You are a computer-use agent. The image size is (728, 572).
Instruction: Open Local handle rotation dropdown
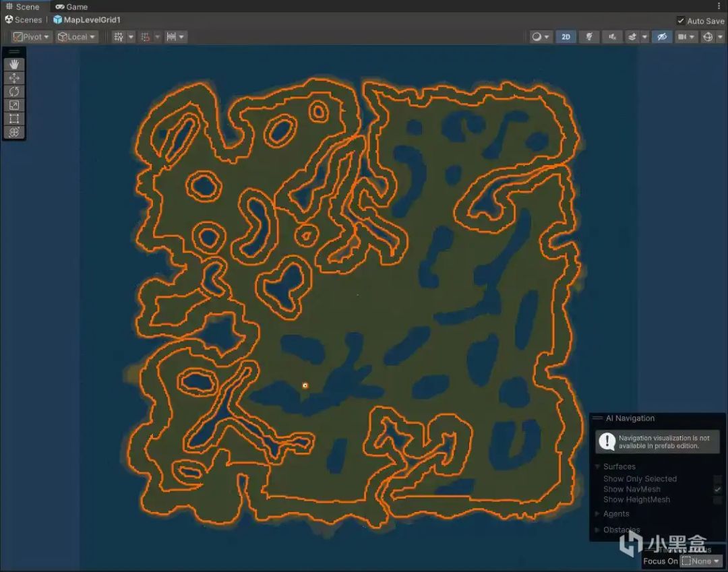(x=77, y=36)
